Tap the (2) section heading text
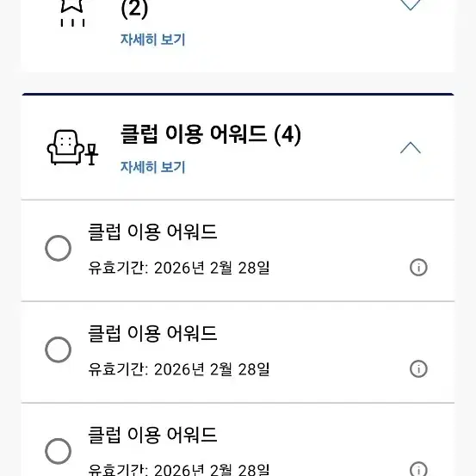The image size is (476, 476). coord(134,9)
